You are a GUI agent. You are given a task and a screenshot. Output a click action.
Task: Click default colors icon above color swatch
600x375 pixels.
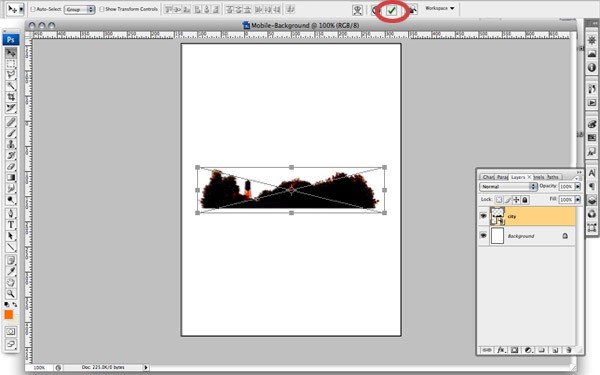coord(7,305)
